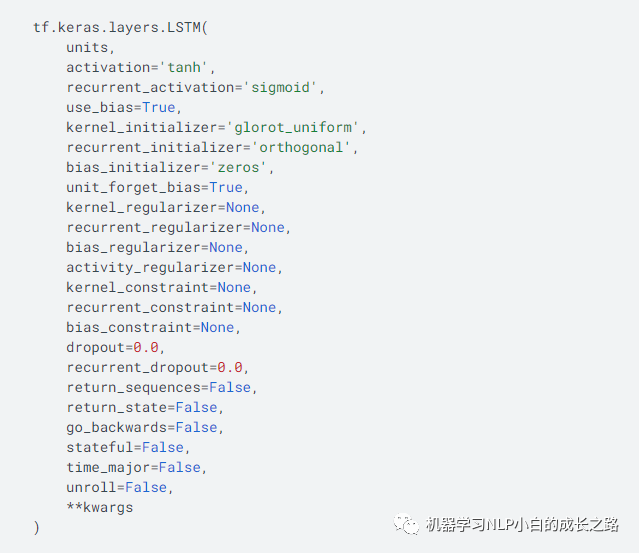This screenshot has height=553, width=639.
Task: Click the go_backwards parameter line
Action: 141,427
